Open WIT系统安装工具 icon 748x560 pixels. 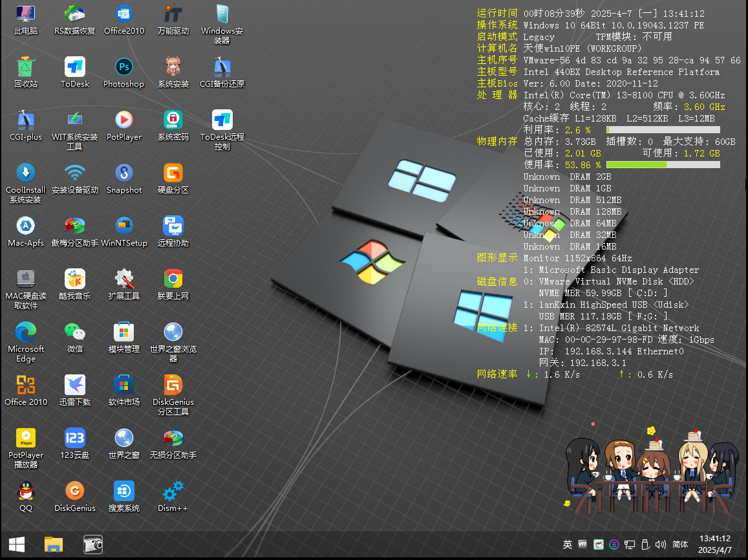(x=75, y=131)
